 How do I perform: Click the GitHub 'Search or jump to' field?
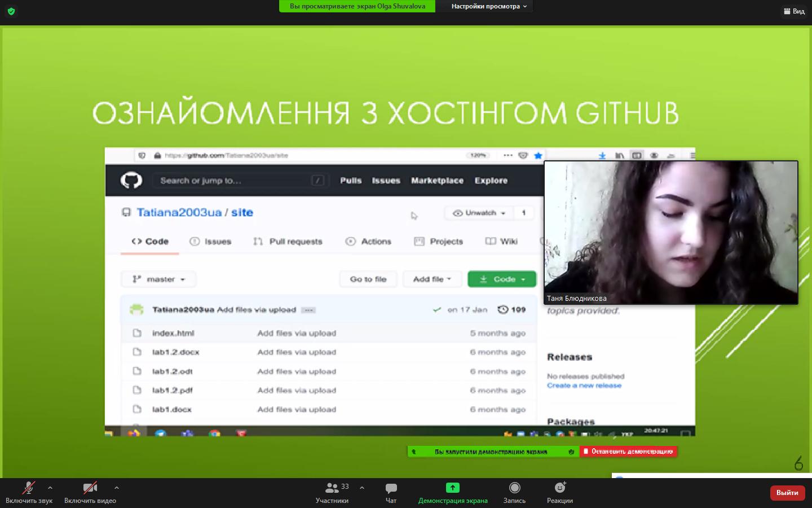(x=242, y=181)
